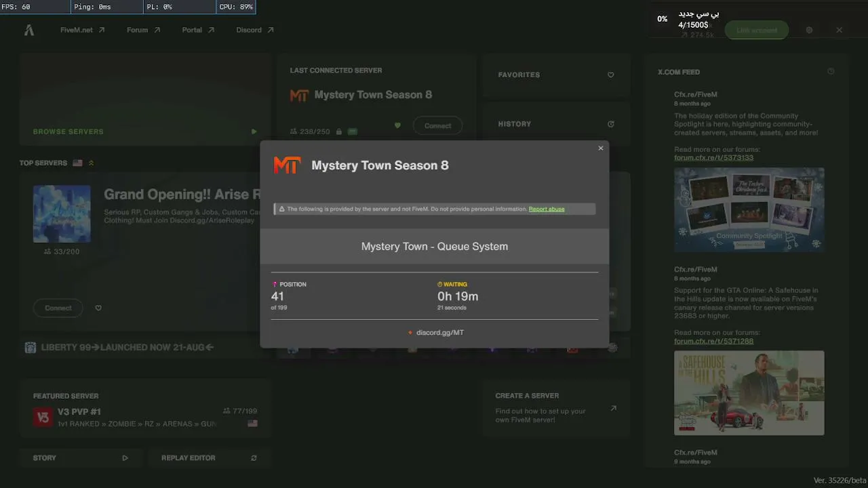Click the Mystery Town - Queue System banner

(435, 246)
